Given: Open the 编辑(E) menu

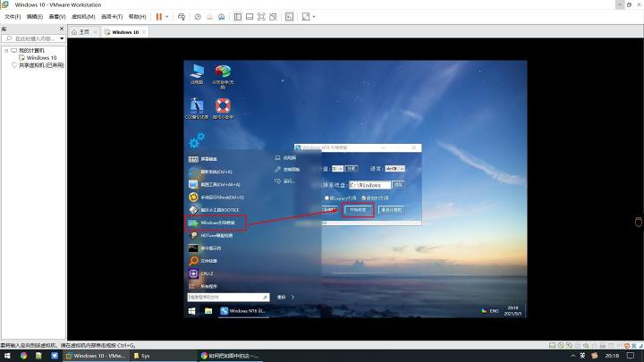Looking at the screenshot, I should 35,17.
